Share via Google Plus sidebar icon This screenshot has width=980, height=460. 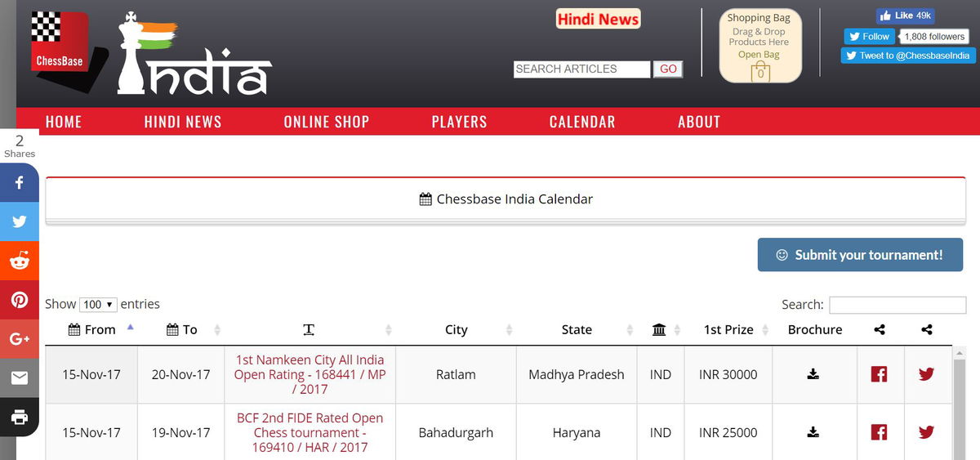click(20, 338)
